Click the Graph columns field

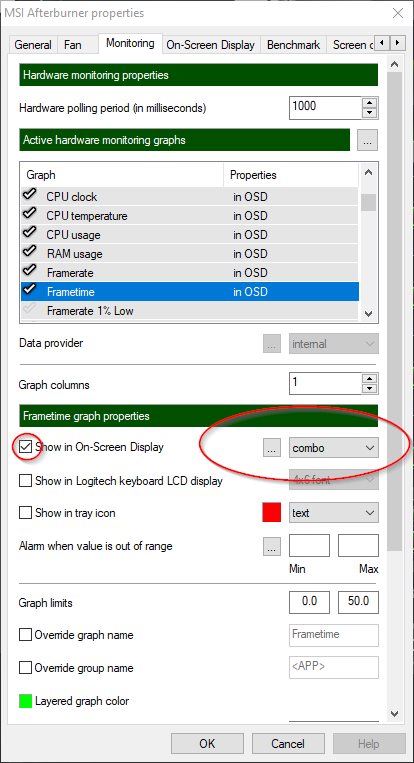326,384
